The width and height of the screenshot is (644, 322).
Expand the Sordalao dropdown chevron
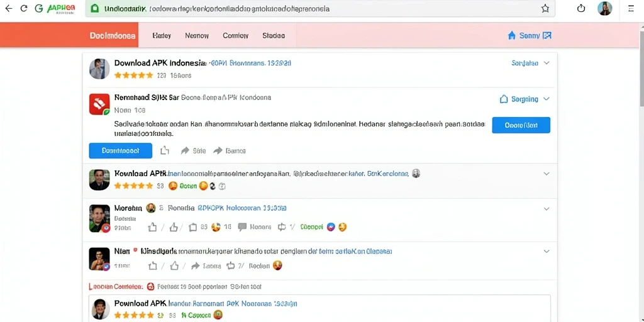tap(547, 64)
